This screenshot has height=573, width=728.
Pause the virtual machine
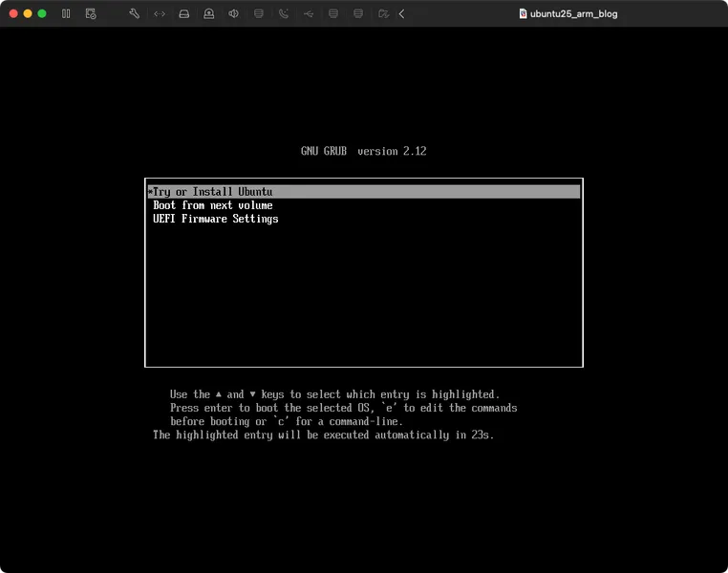(x=66, y=14)
